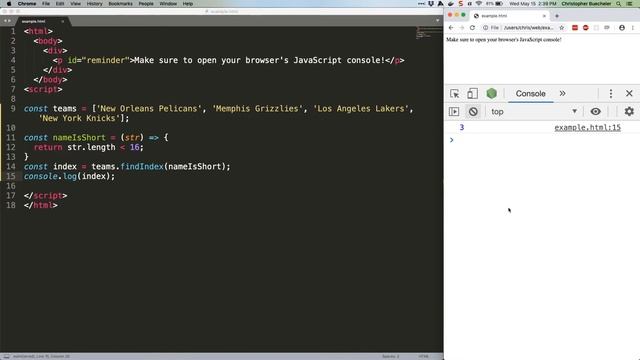Toggle the device toolbar icon in DevTools
This screenshot has height=360, width=640.
tap(472, 93)
